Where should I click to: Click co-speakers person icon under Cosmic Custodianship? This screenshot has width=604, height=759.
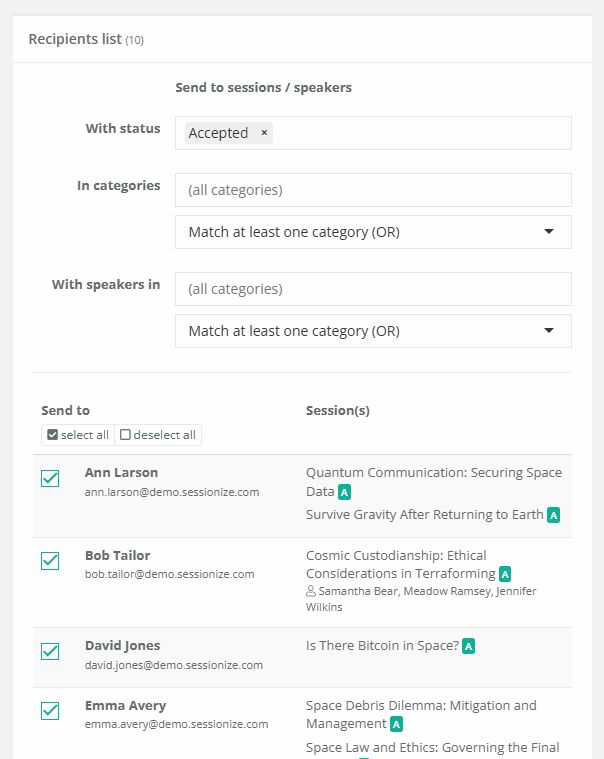[x=311, y=591]
